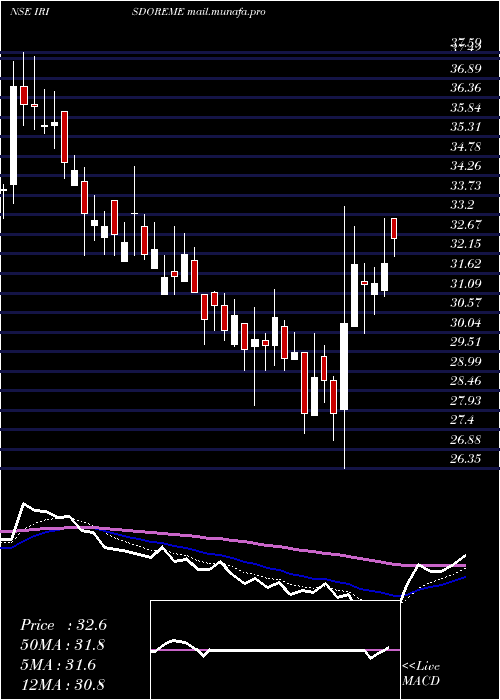Select the 33.73 axis value
This screenshot has width=500, height=700.
click(466, 186)
